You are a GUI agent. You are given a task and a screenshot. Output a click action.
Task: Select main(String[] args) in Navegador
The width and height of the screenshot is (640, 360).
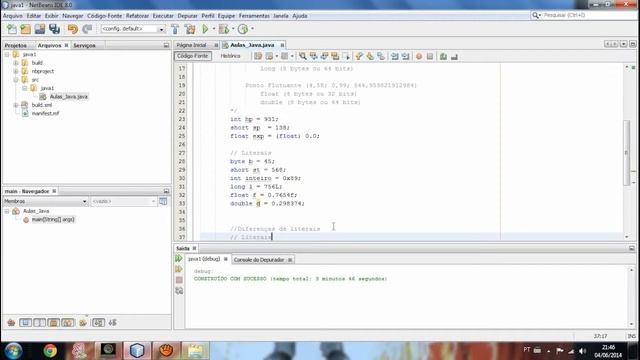[53, 220]
